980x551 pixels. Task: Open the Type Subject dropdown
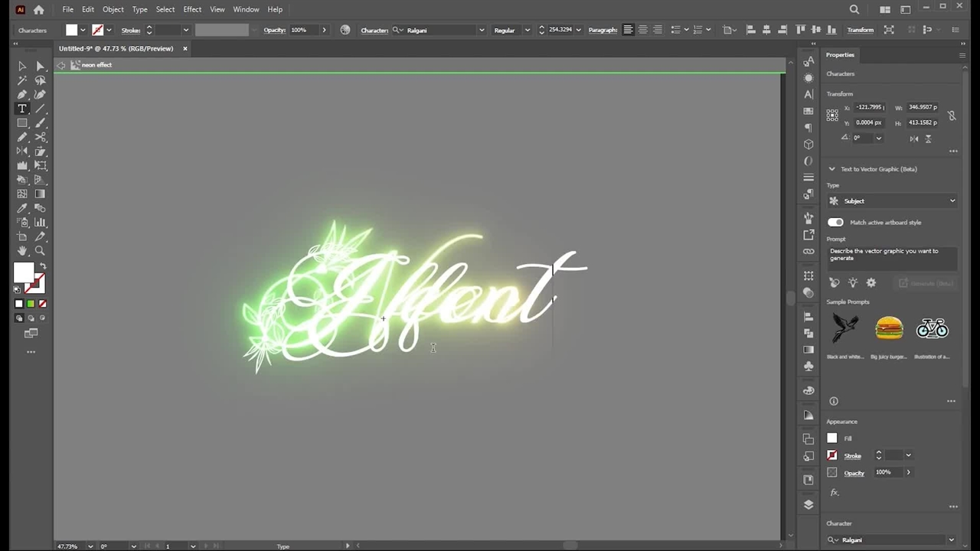(x=892, y=201)
